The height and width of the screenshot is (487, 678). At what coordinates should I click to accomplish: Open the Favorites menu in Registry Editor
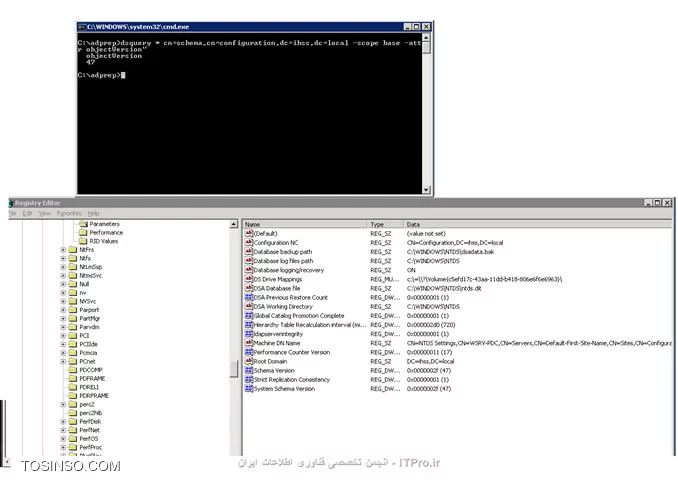point(69,213)
